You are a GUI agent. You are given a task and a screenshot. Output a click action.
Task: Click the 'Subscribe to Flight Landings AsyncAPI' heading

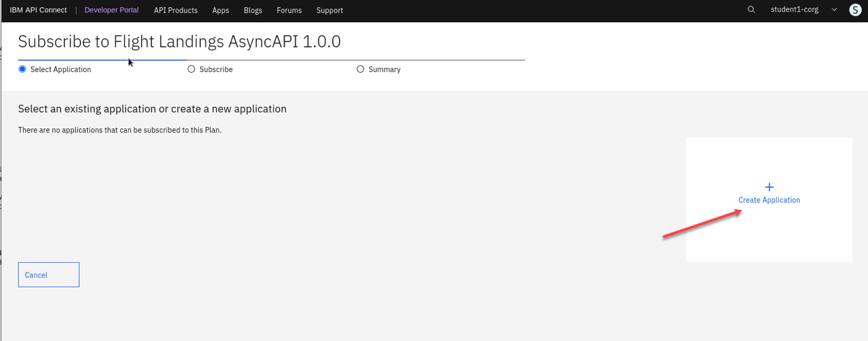[x=179, y=41]
